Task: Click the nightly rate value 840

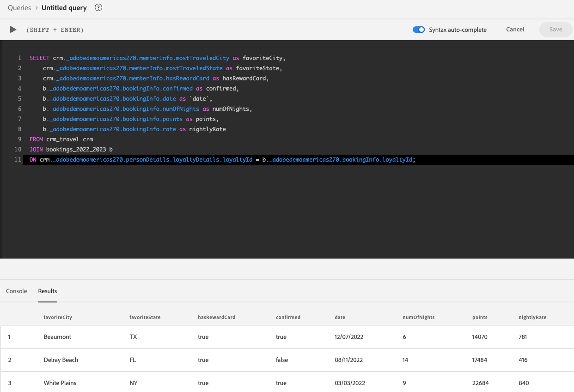Action: click(524, 383)
